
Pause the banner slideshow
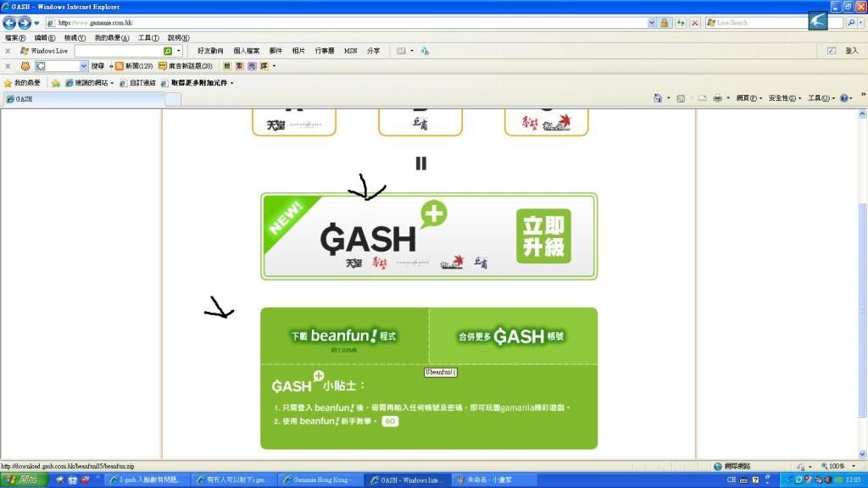pyautogui.click(x=420, y=164)
